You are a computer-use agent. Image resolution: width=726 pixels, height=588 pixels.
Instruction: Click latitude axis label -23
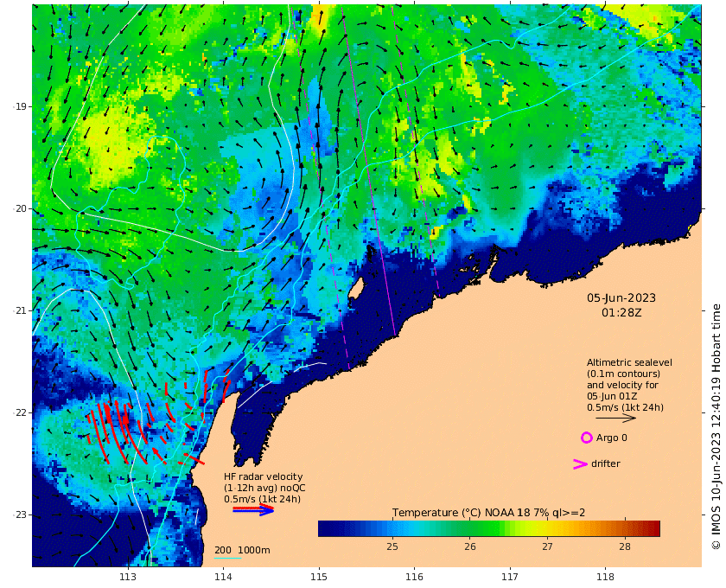[x=20, y=514]
